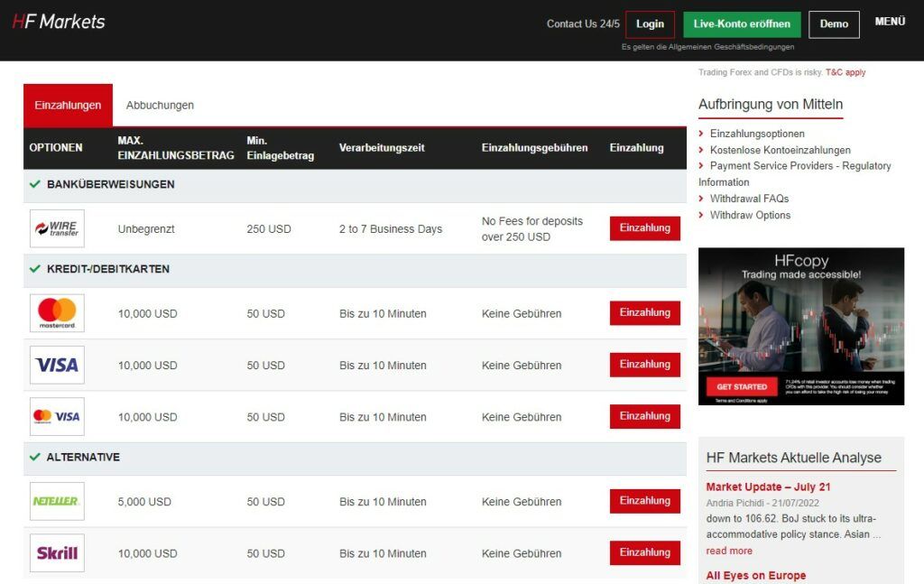Open the T&C apply link

pyautogui.click(x=845, y=72)
